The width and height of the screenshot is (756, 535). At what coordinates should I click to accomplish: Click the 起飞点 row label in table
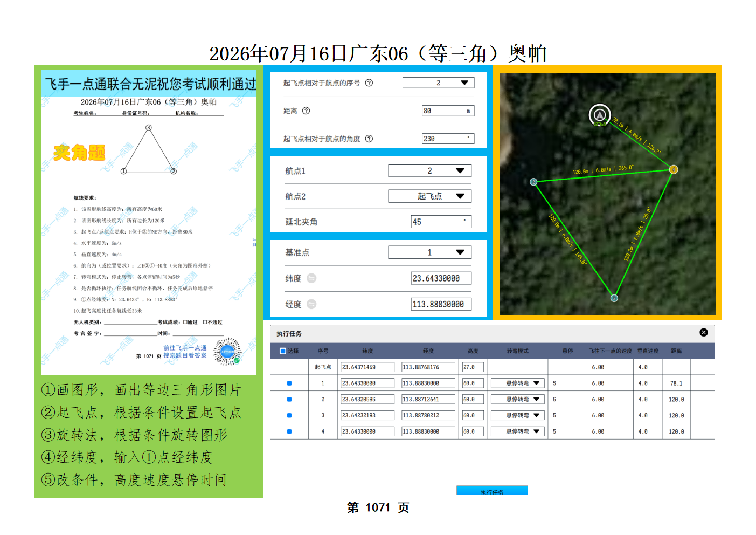pyautogui.click(x=323, y=367)
